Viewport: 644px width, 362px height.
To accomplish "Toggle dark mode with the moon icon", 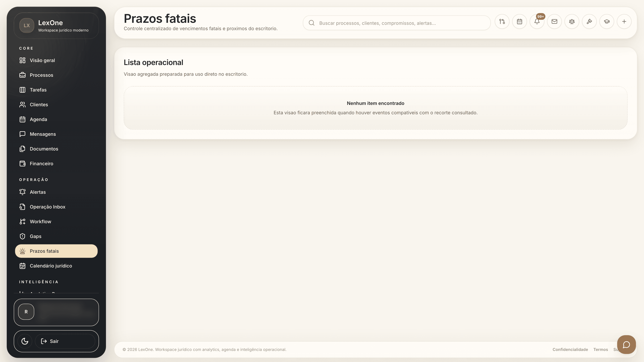I will pyautogui.click(x=24, y=341).
